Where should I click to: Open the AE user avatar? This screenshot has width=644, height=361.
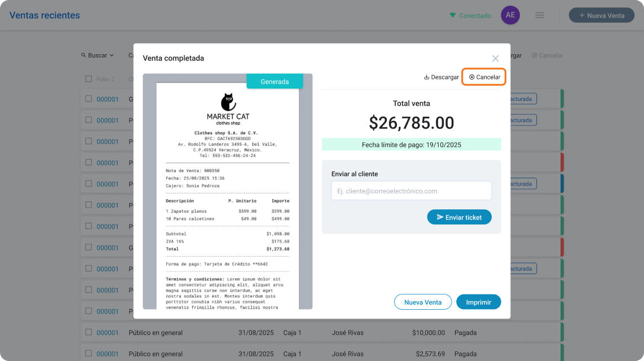tap(510, 15)
